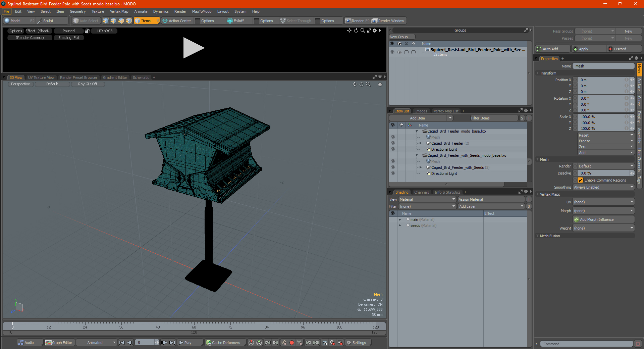Toggle visibility of Caged_Bird_Feeder_with_Seeds group

(392, 167)
